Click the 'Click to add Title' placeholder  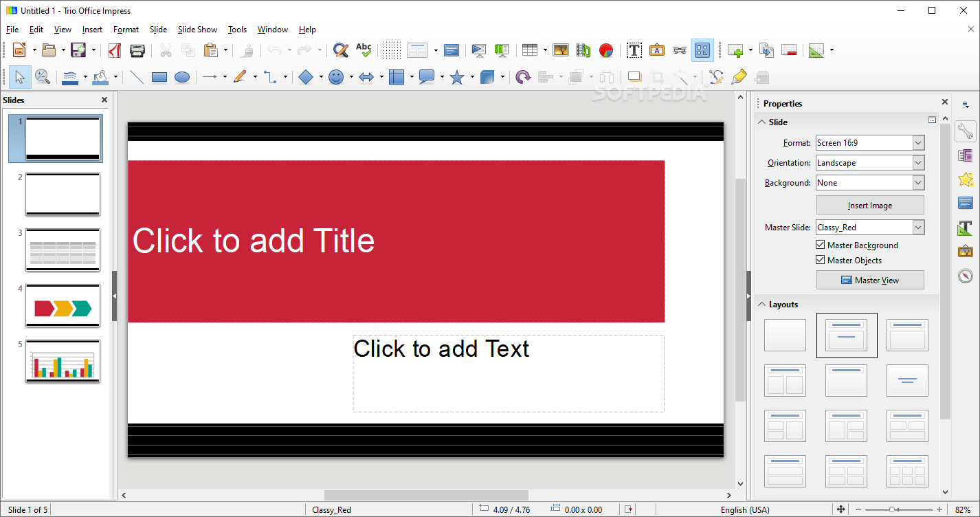396,241
